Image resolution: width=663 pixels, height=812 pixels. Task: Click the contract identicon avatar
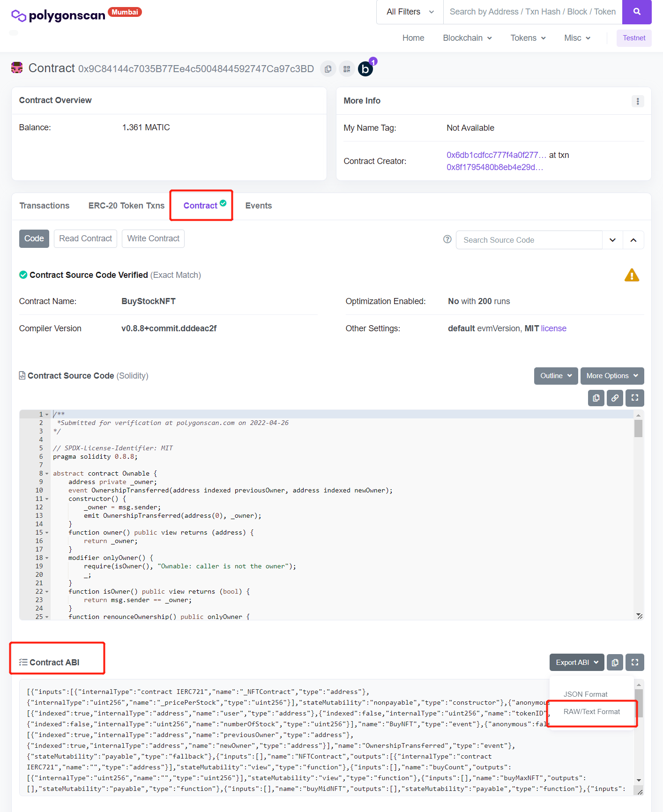17,68
